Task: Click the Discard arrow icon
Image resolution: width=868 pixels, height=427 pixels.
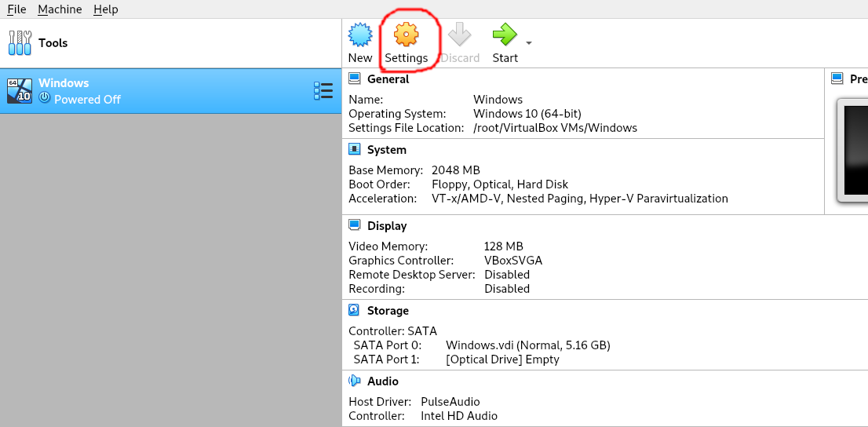Action: [459, 35]
